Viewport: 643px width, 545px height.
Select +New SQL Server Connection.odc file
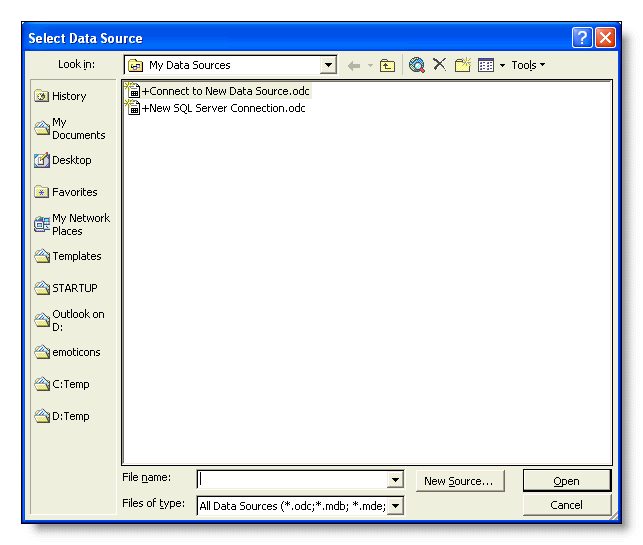pyautogui.click(x=216, y=108)
